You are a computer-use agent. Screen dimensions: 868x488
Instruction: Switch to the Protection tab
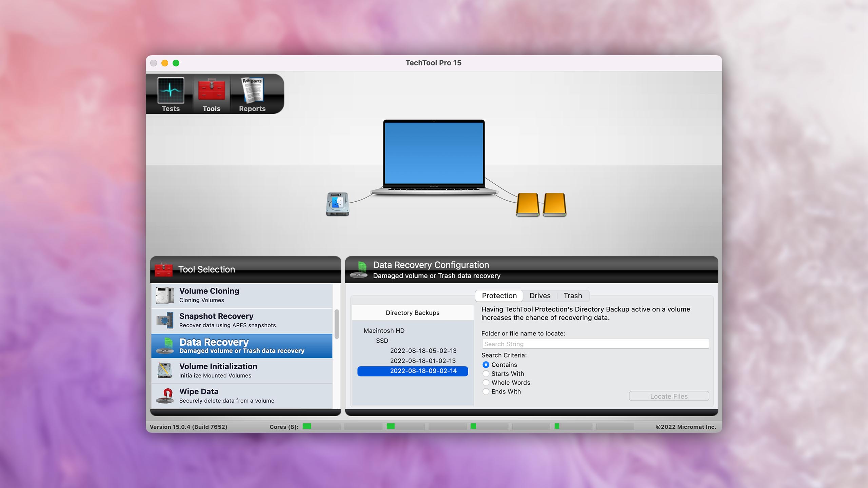point(499,296)
